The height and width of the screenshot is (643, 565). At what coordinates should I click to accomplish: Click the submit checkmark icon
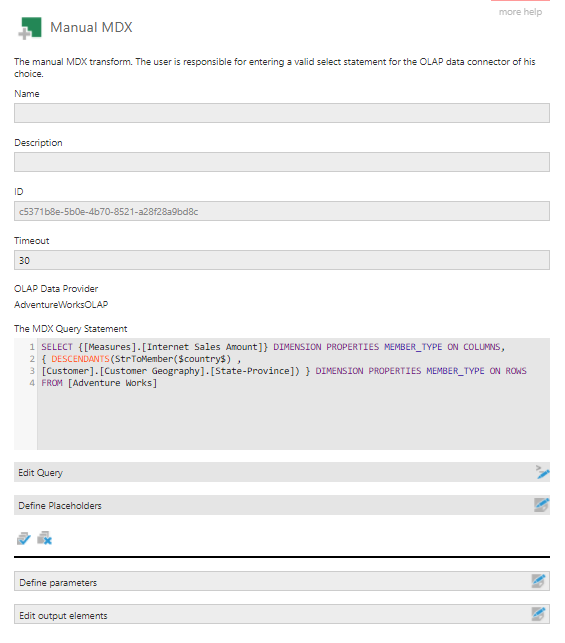tap(24, 538)
